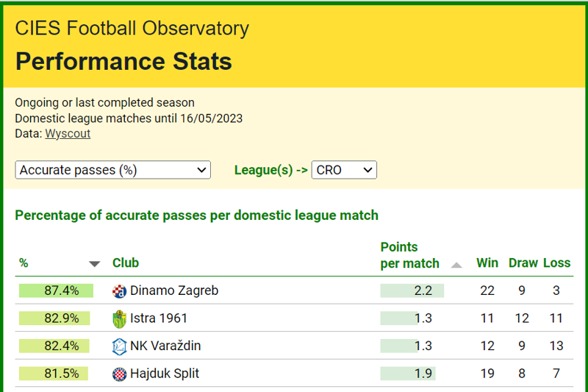Sort table by Club column header
Screen dimensions: 588x392
pyautogui.click(x=126, y=263)
